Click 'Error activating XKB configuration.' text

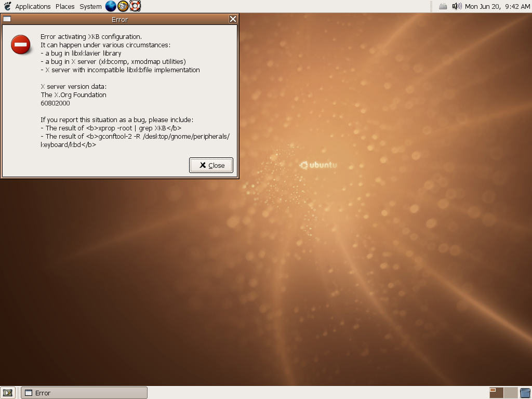tap(91, 37)
